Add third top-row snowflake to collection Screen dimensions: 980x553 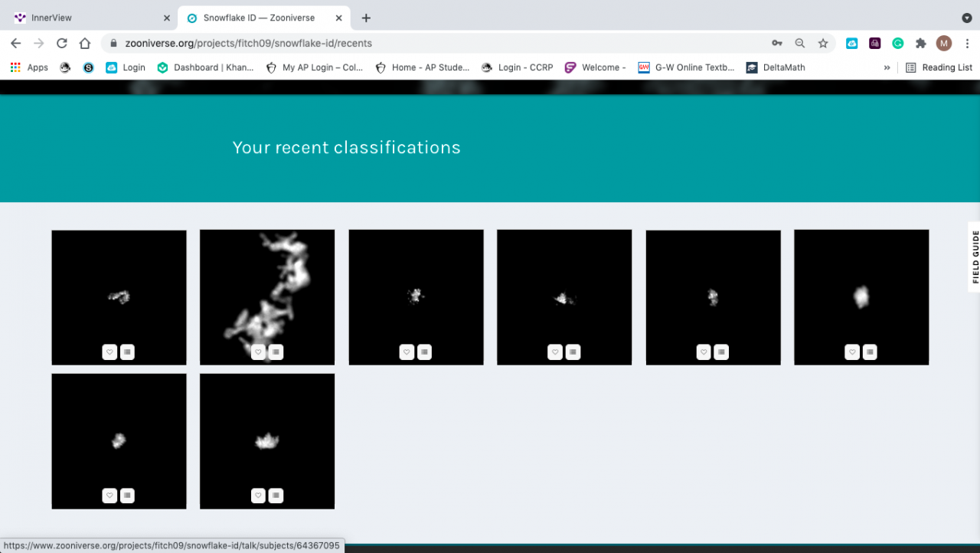point(425,352)
